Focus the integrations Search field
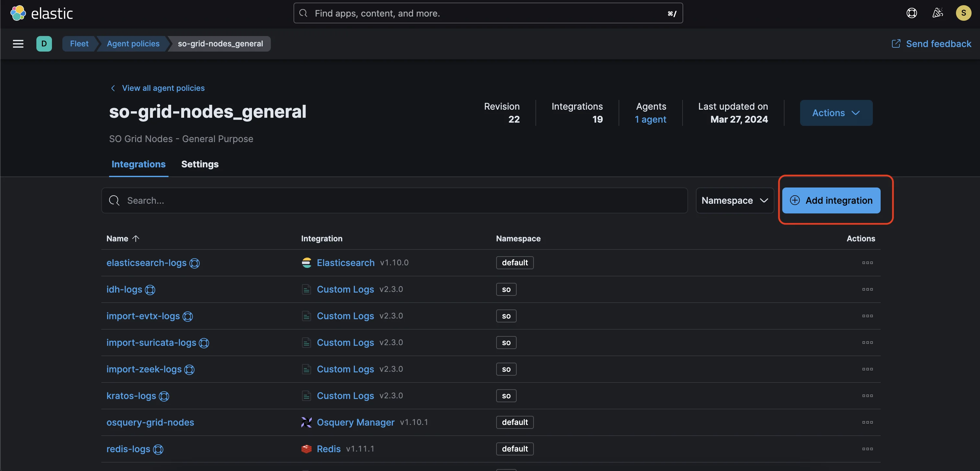Image resolution: width=980 pixels, height=471 pixels. [x=395, y=200]
